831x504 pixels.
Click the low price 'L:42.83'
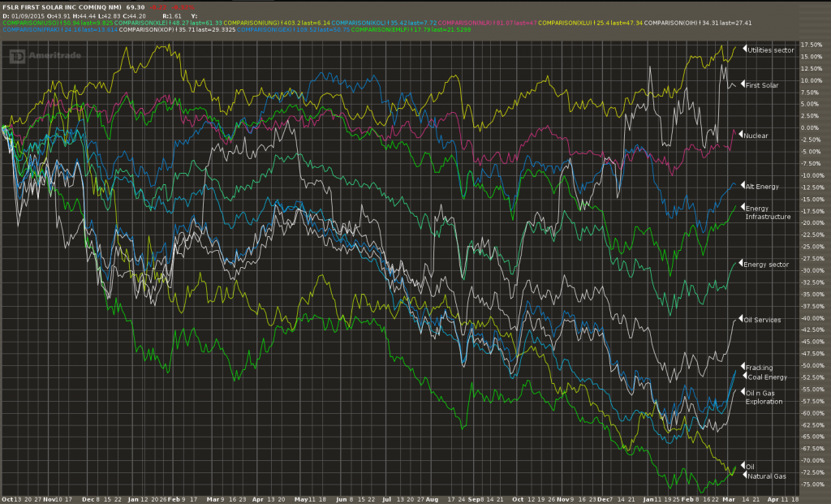coord(110,16)
